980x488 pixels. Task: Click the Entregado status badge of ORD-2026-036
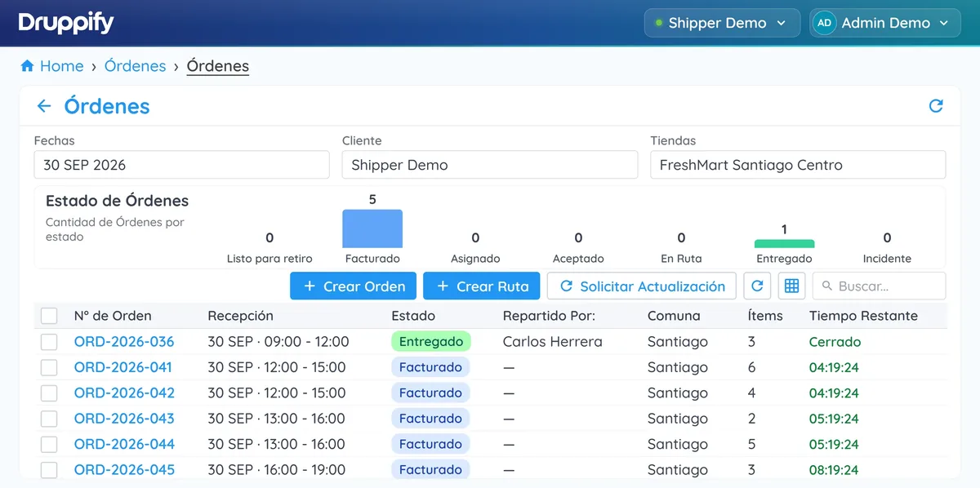[x=431, y=342]
